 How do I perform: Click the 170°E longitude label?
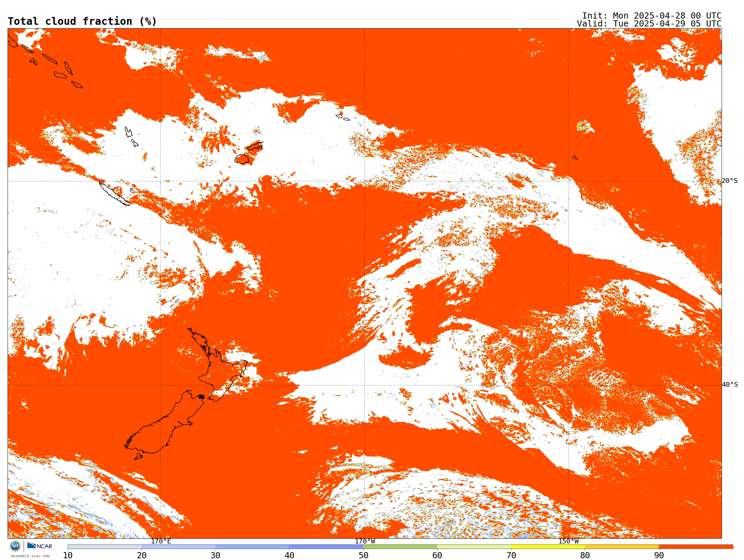tap(161, 541)
